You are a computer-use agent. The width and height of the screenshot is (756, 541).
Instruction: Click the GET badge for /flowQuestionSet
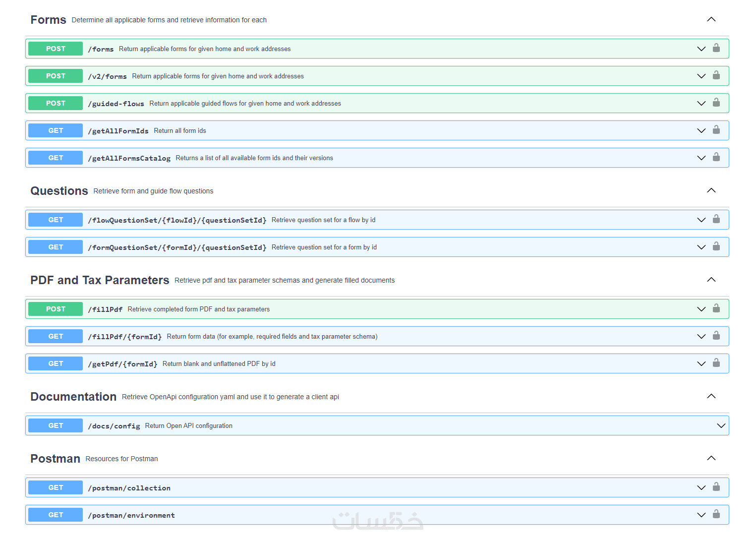coord(56,220)
